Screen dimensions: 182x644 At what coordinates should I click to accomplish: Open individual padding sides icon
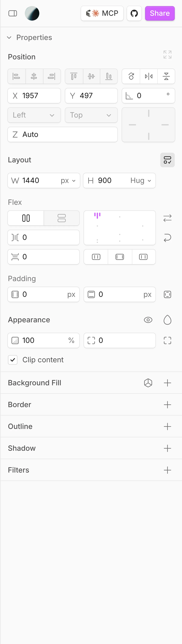click(167, 294)
